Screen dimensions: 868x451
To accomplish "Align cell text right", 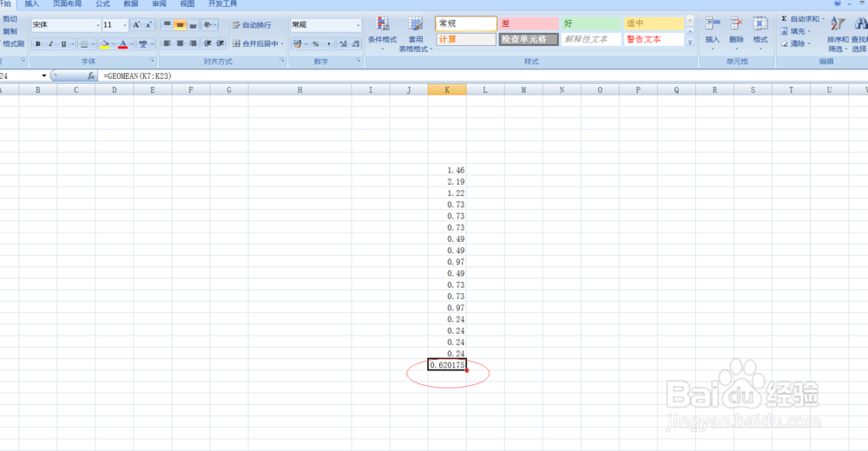I will [193, 43].
